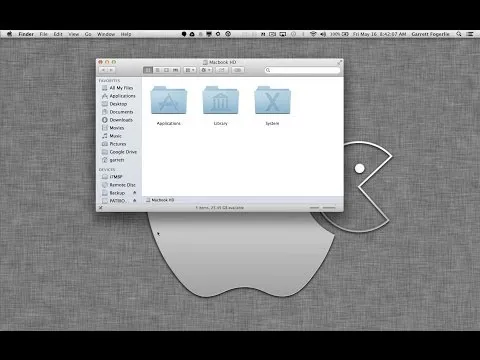This screenshot has height=360, width=480.
Task: Click the AirPlay display icon in menu bar
Action: point(283,34)
